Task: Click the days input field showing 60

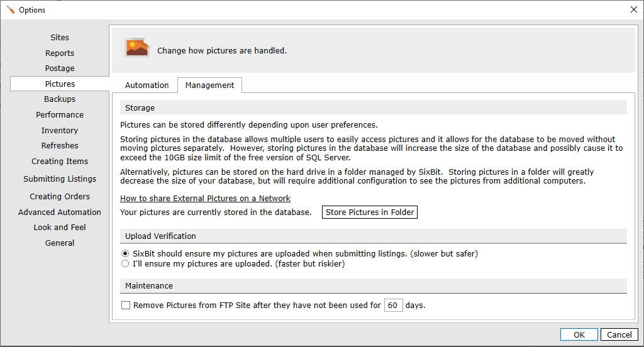Action: pyautogui.click(x=393, y=305)
